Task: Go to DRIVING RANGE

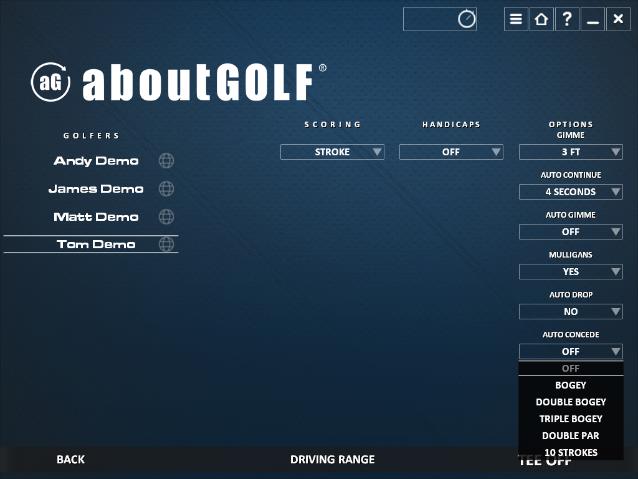Action: (332, 459)
